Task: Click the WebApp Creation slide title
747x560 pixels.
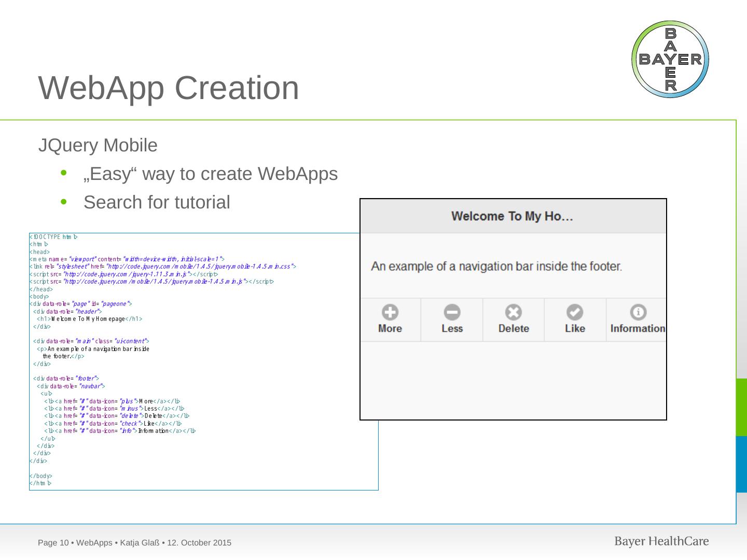Action: point(169,88)
